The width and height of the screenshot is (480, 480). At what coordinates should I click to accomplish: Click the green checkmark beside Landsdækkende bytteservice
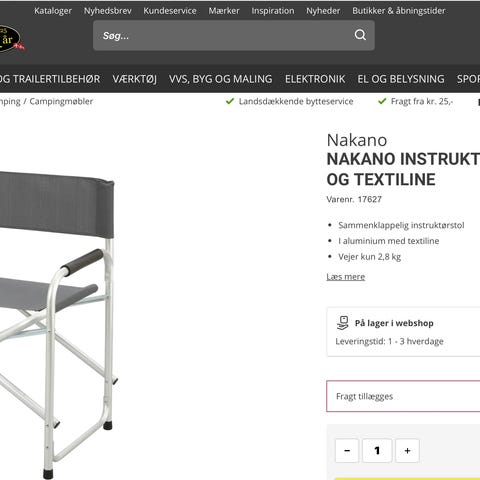(230, 101)
